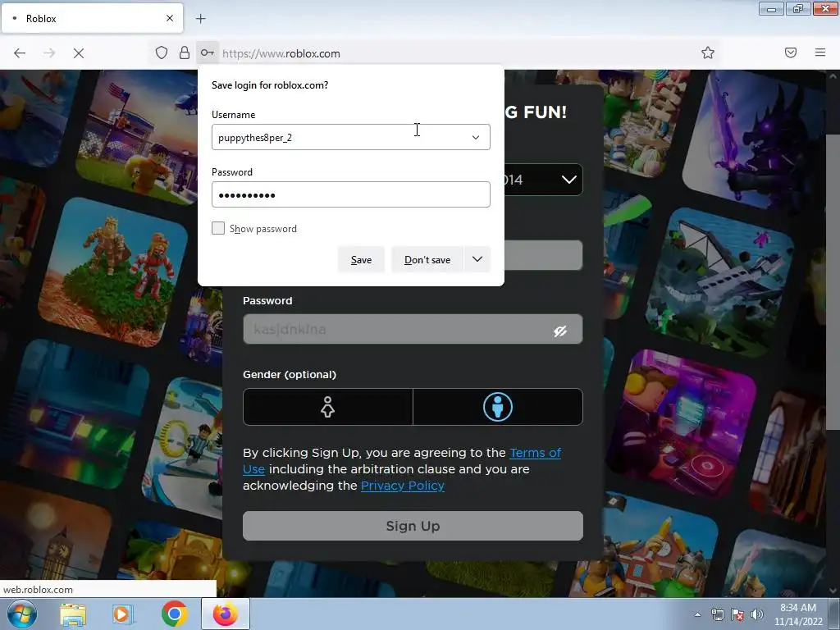Open File Explorer from the taskbar
The height and width of the screenshot is (630, 840).
(x=73, y=614)
